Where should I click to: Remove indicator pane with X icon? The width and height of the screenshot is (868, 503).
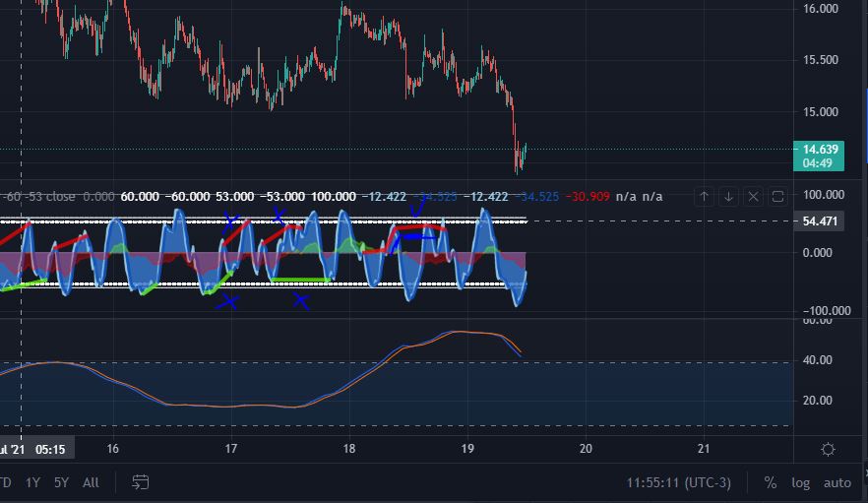pos(753,197)
